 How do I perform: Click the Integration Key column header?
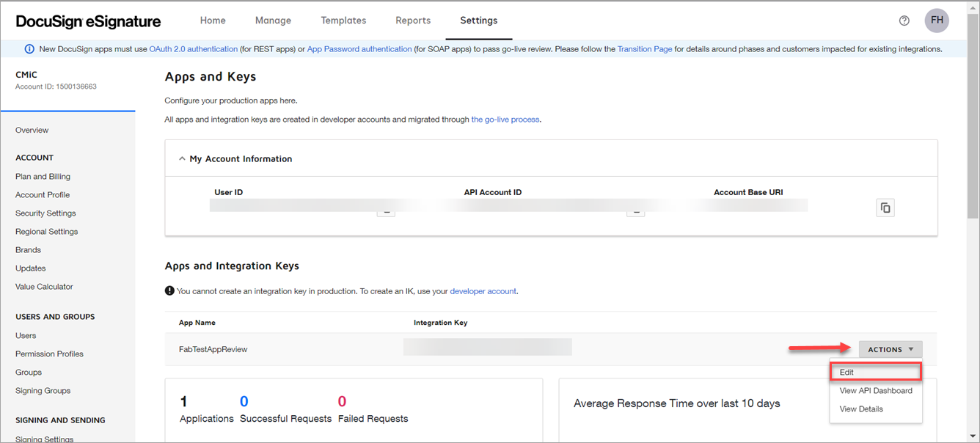click(x=440, y=323)
